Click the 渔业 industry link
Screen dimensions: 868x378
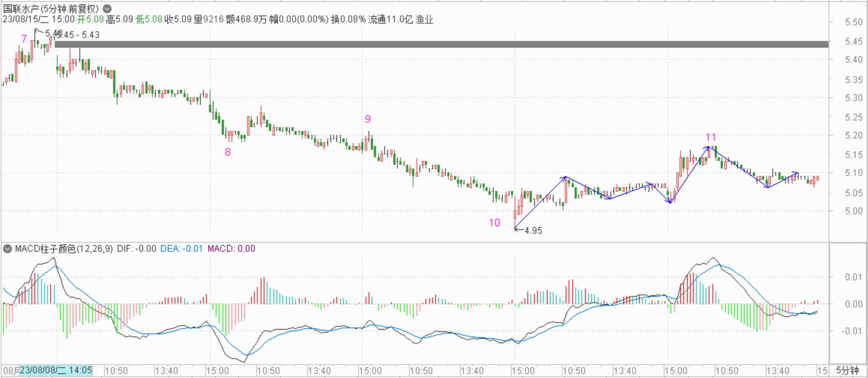(x=425, y=19)
